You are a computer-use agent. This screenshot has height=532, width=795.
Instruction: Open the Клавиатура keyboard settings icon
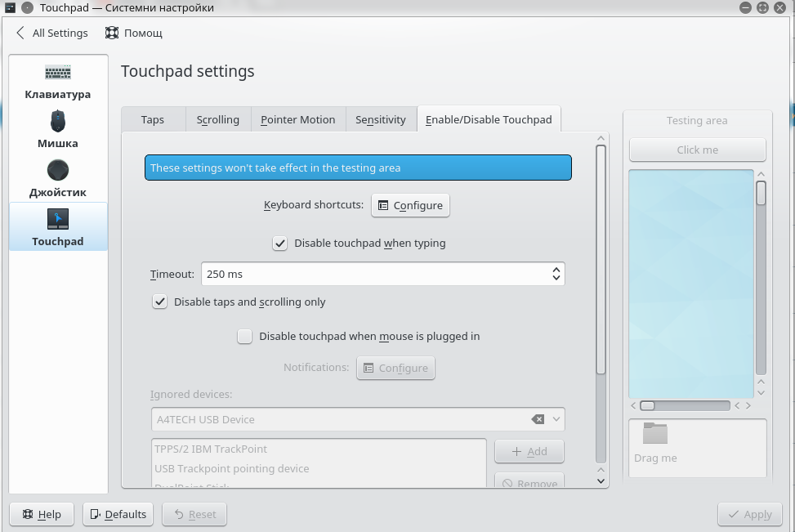point(58,74)
